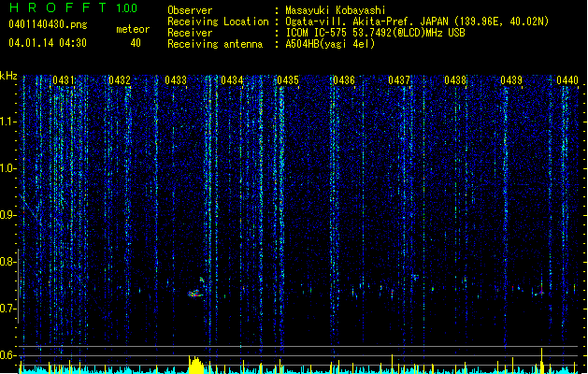The image size is (588, 374).
Task: Click the 0440 time marker
Action: (567, 80)
